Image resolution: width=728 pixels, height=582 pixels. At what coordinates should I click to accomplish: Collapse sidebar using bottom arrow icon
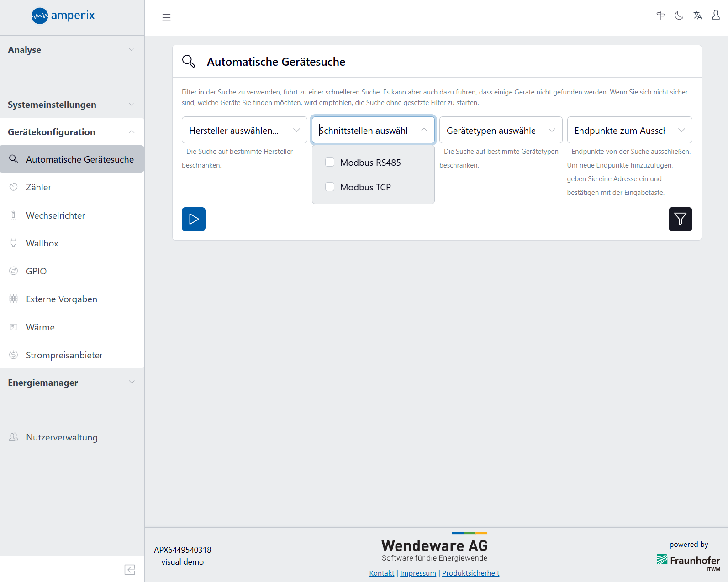(x=130, y=569)
